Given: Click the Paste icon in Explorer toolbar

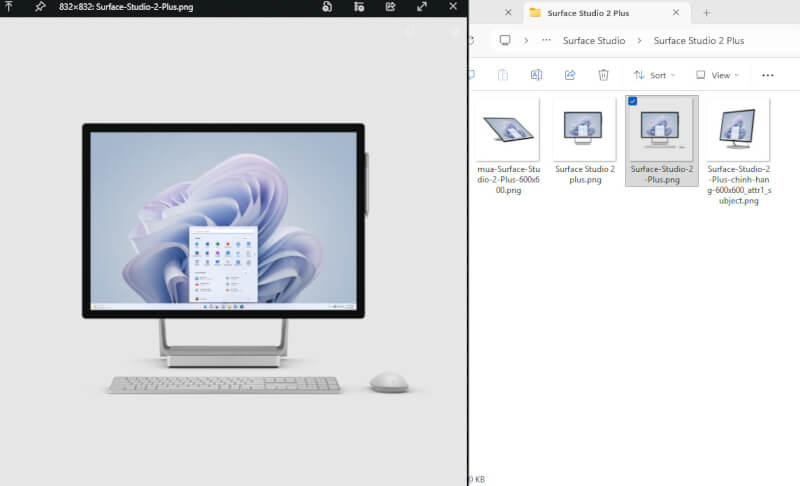Looking at the screenshot, I should [503, 75].
